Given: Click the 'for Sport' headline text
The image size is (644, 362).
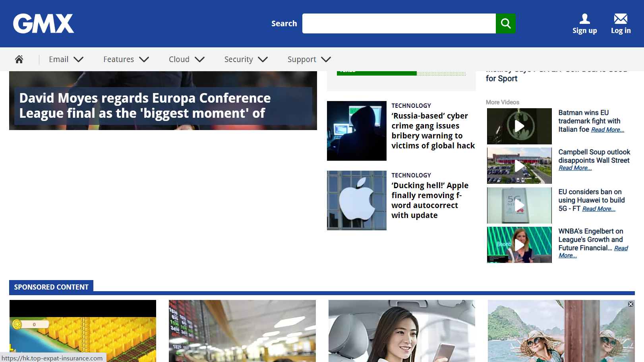Looking at the screenshot, I should pyautogui.click(x=501, y=78).
